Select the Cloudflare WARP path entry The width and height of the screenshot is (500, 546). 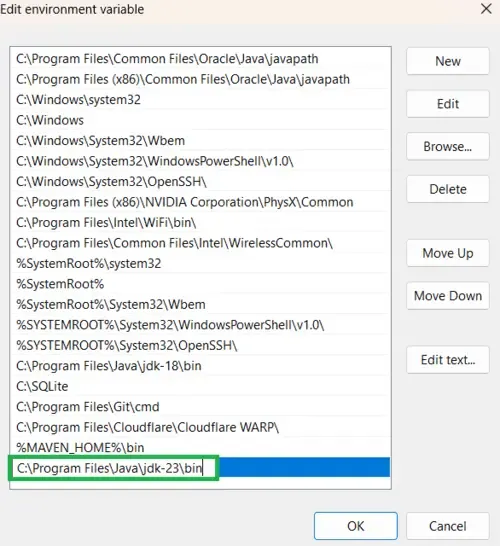[x=200, y=427]
